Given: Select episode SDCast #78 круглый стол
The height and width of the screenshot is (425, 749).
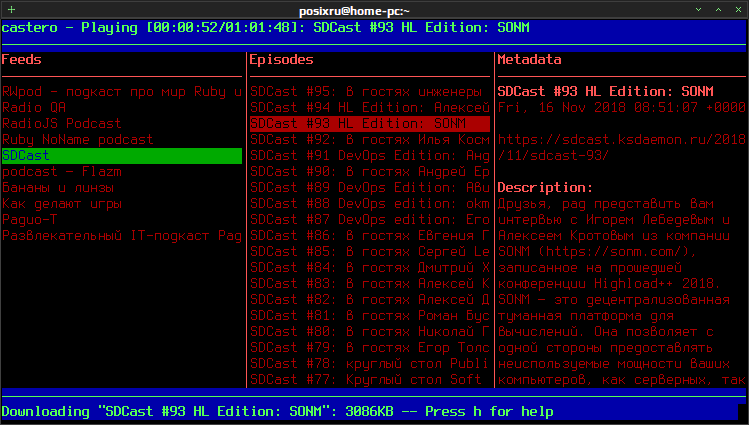Looking at the screenshot, I should (x=370, y=363).
